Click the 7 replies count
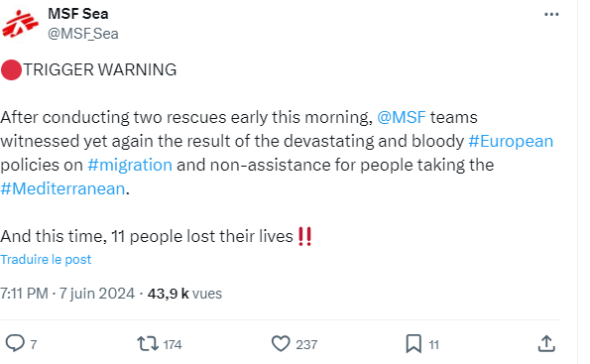 point(33,345)
